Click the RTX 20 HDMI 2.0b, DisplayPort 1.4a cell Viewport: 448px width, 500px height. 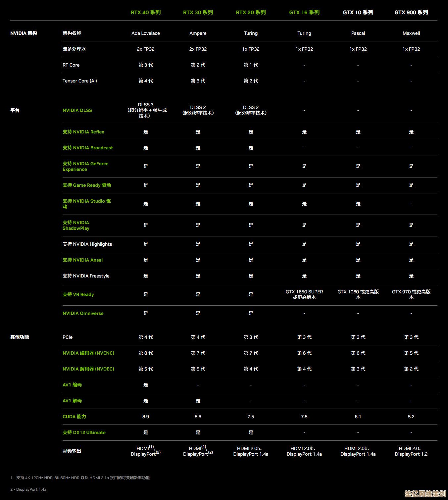251,451
